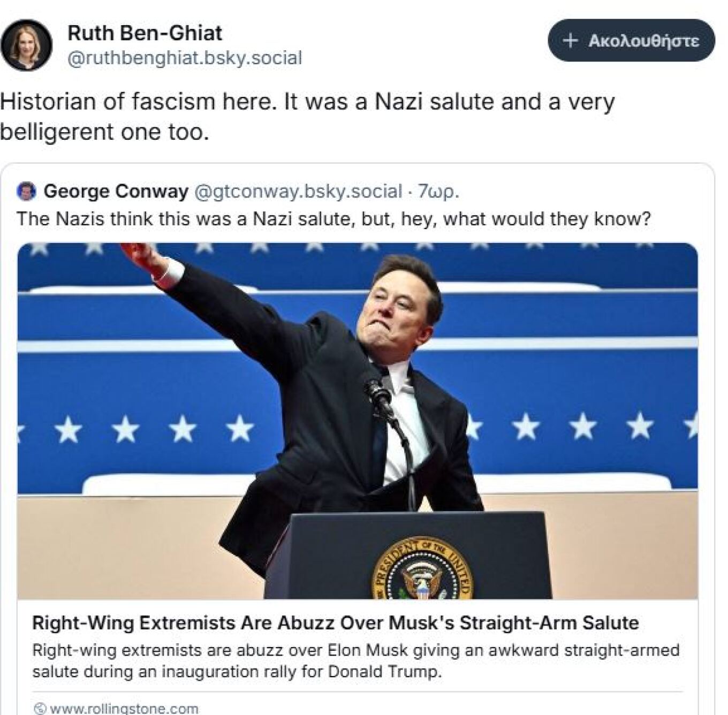Visit the www.rollingstone.com source link
The height and width of the screenshot is (715, 728).
point(124,708)
